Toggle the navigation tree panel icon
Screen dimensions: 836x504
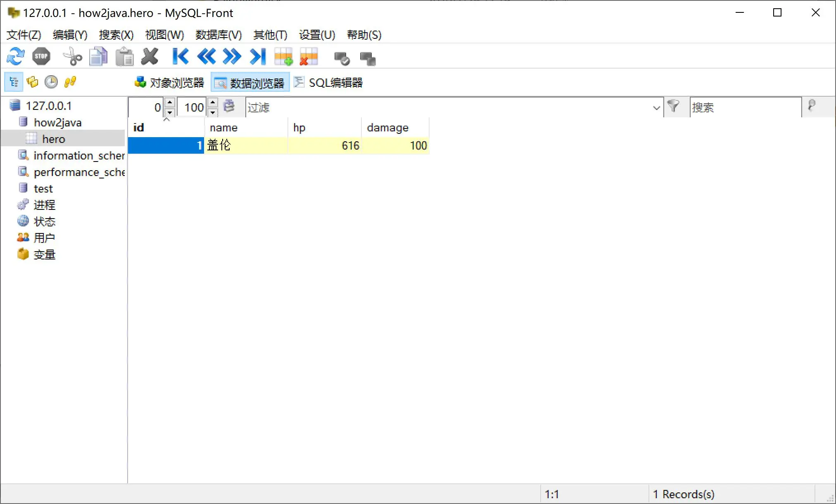tap(13, 82)
